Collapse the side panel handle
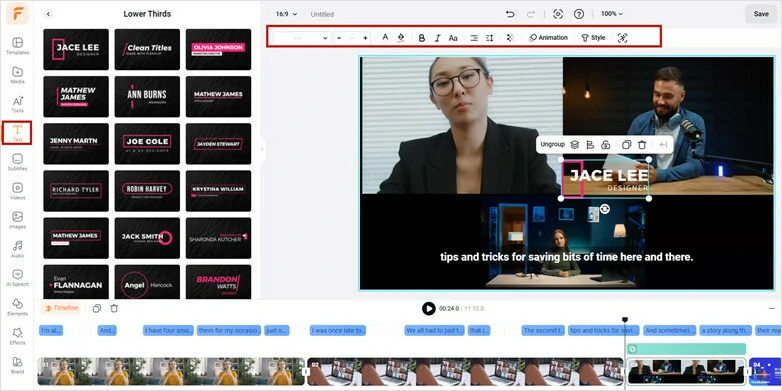The width and height of the screenshot is (782, 391). tap(262, 149)
